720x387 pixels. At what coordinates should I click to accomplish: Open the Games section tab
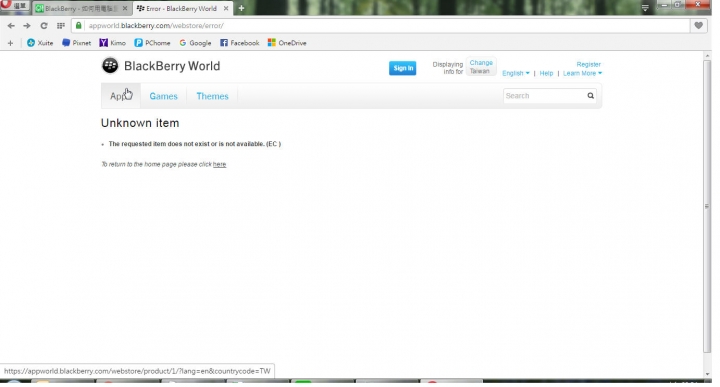click(163, 96)
